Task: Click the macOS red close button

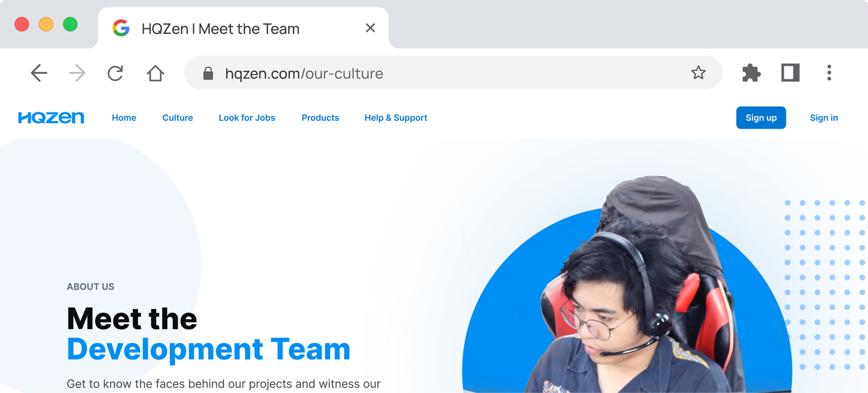Action: (22, 24)
